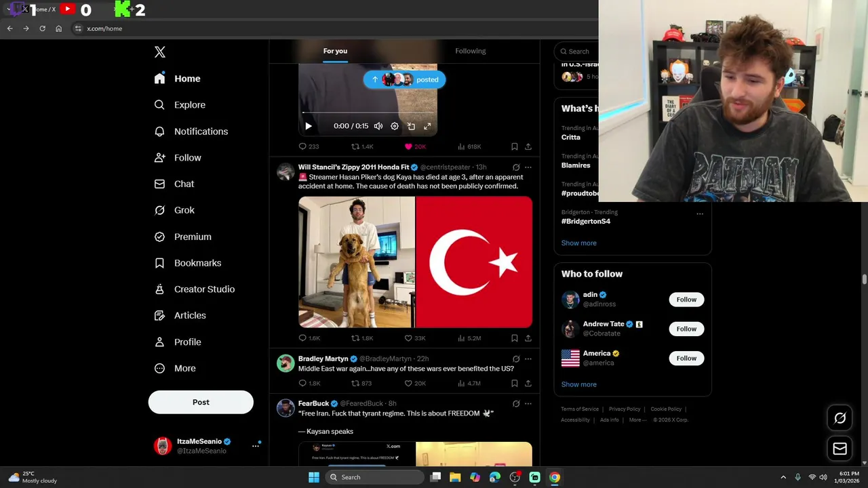Open picture-in-picture on the video

411,126
